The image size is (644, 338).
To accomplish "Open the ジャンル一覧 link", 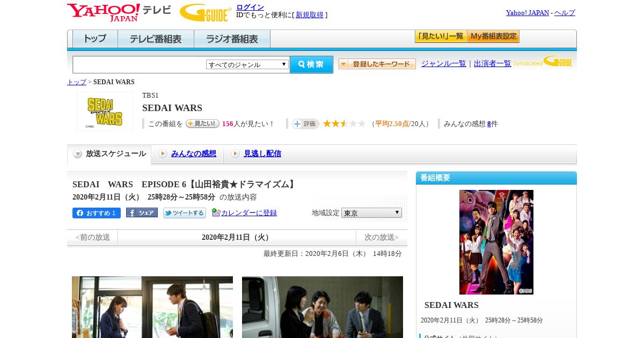I will 444,64.
